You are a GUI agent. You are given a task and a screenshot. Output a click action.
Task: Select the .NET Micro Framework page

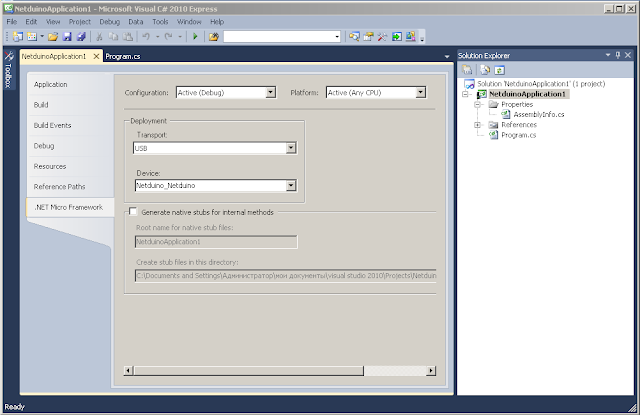(x=69, y=207)
